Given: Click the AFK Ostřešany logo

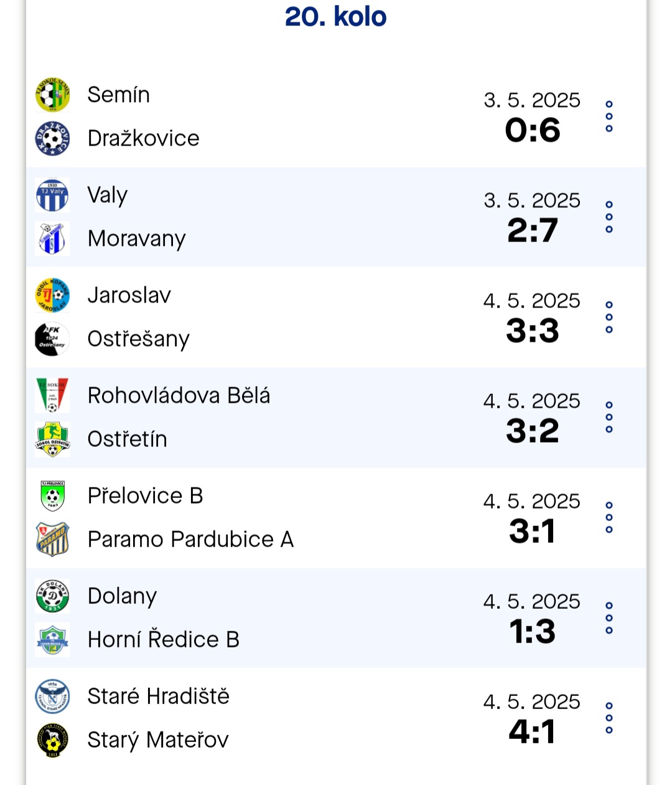Looking at the screenshot, I should (x=52, y=339).
